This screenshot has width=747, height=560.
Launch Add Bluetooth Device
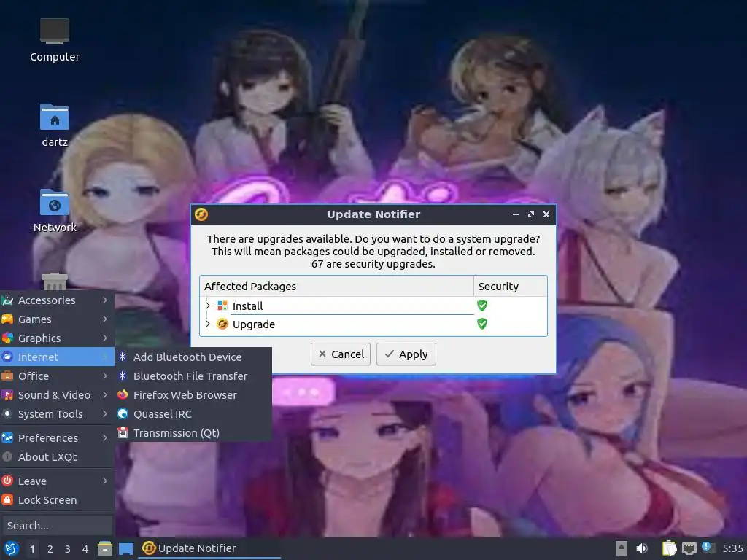tap(193, 357)
